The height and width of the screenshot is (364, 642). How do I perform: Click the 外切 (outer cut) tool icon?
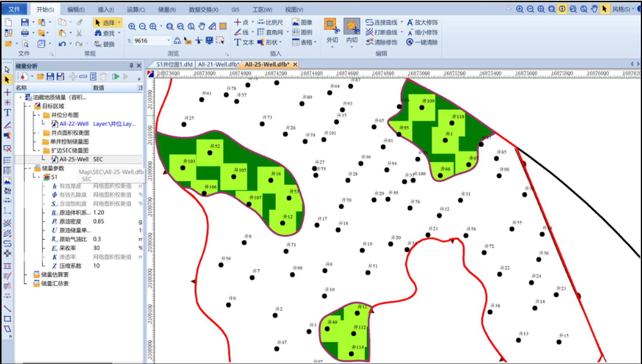point(331,25)
